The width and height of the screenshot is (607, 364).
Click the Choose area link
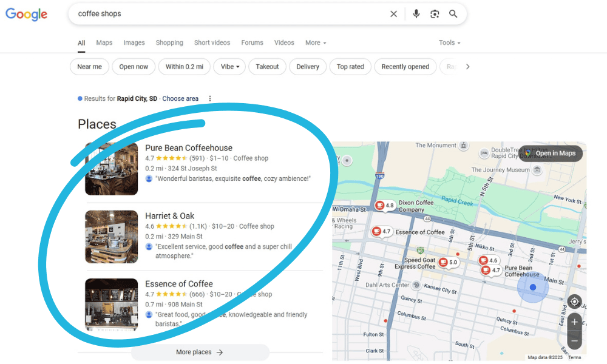[180, 99]
